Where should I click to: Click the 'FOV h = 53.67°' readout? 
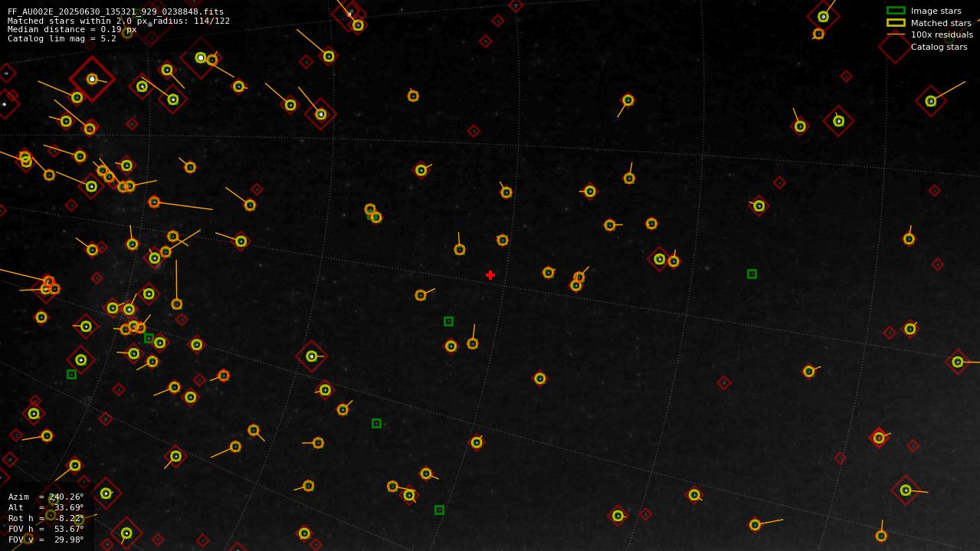click(x=46, y=529)
